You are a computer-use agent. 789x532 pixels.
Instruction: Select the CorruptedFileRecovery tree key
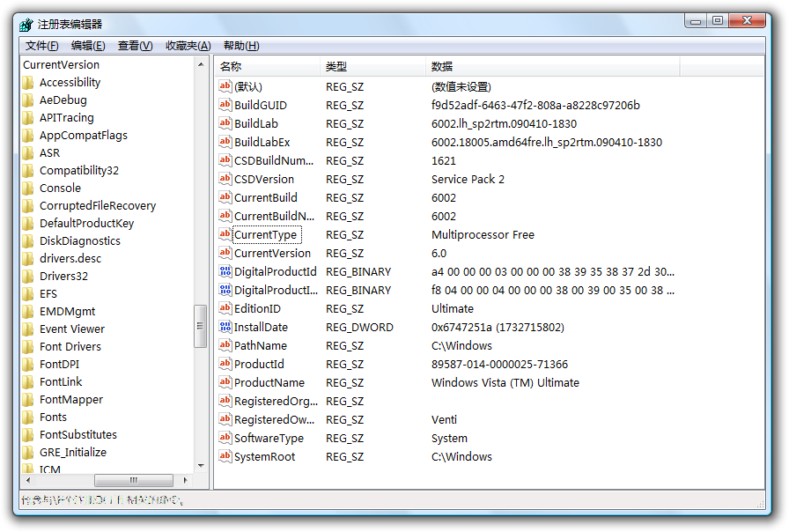click(x=98, y=206)
